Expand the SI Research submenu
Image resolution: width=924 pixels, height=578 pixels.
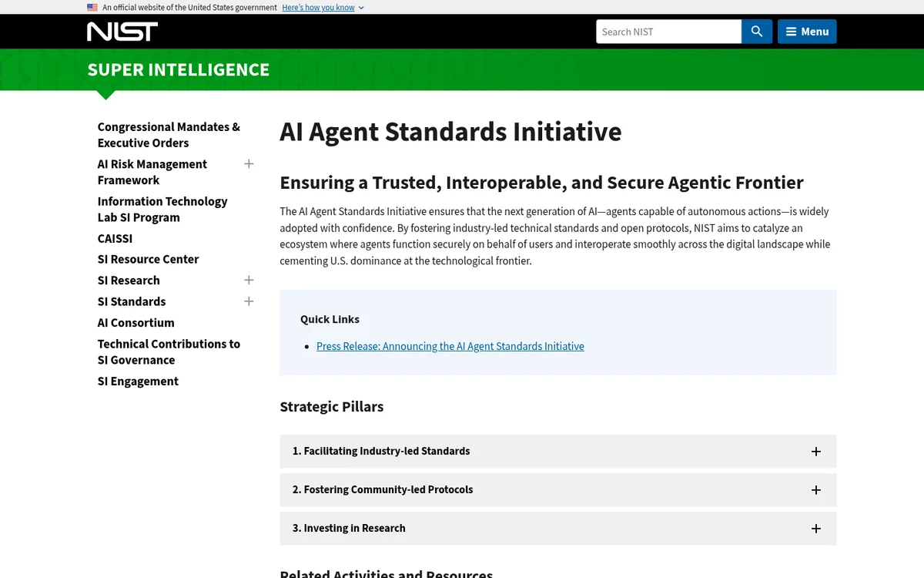coord(249,280)
